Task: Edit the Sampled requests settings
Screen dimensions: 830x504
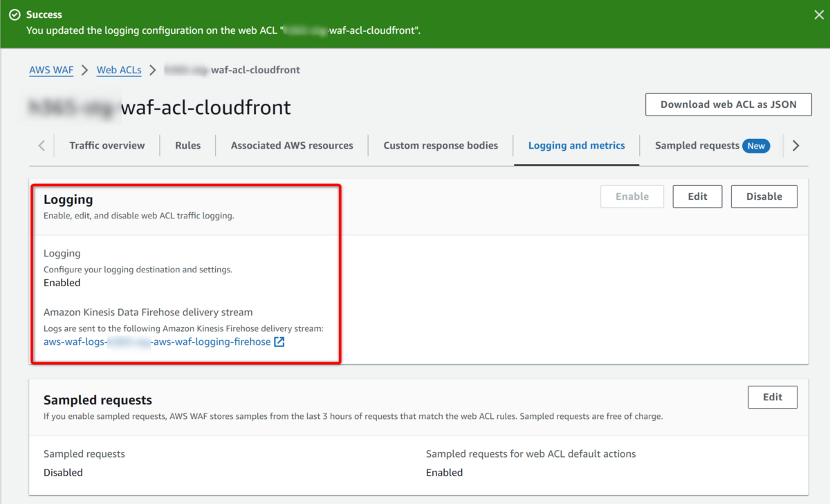Action: click(772, 397)
